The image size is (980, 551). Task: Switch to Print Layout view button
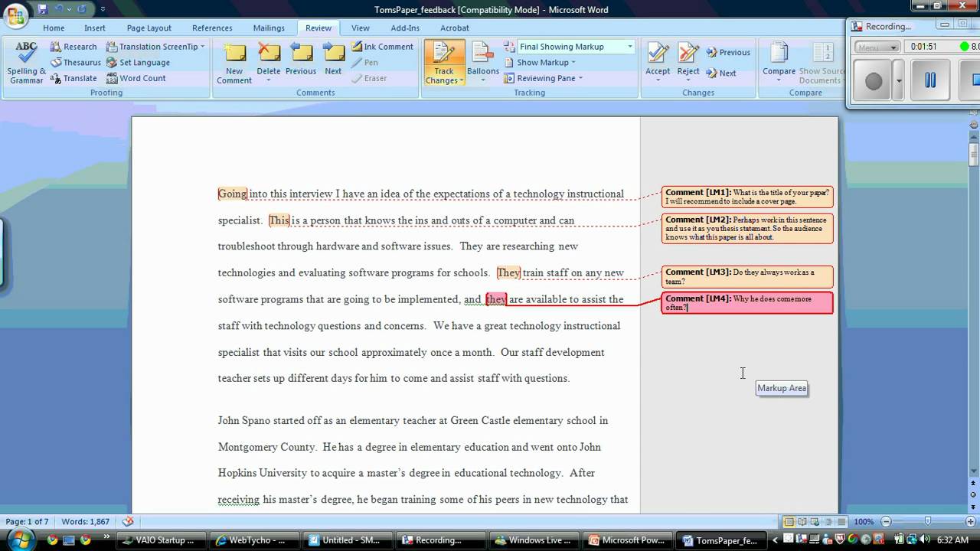tap(789, 521)
